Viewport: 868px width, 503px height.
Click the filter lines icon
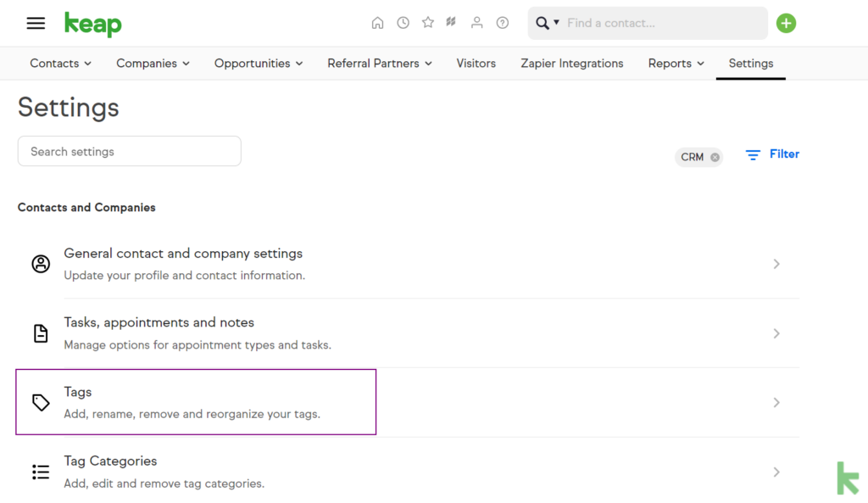pos(753,155)
